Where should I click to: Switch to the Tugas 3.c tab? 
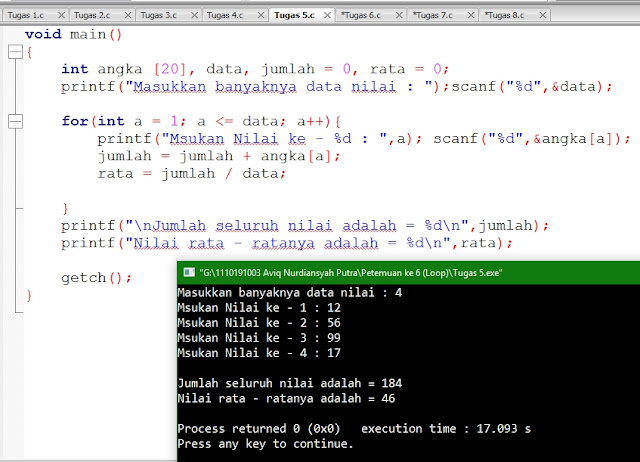[x=159, y=16]
